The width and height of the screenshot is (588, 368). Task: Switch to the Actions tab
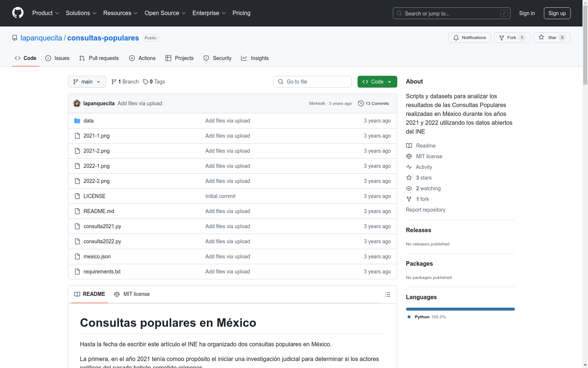(x=142, y=58)
